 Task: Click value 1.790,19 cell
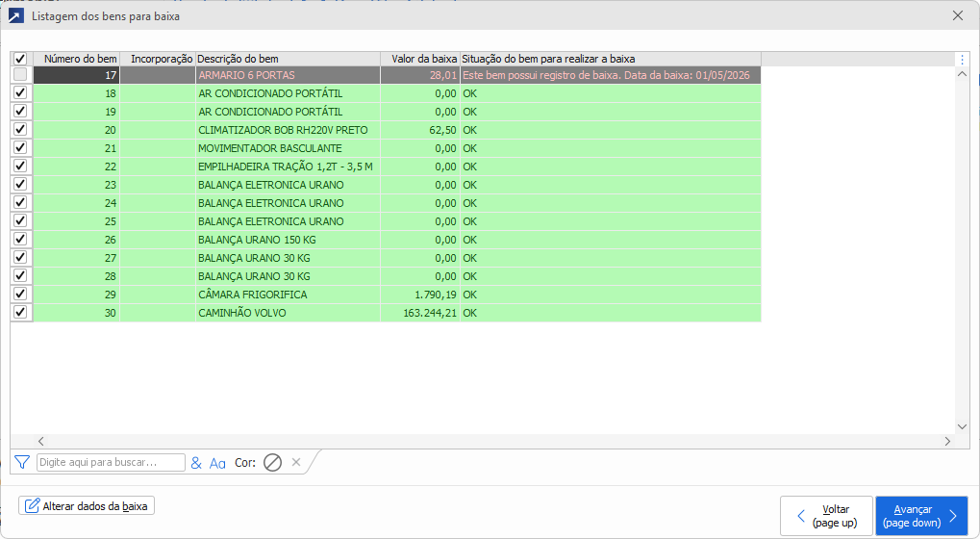420,295
